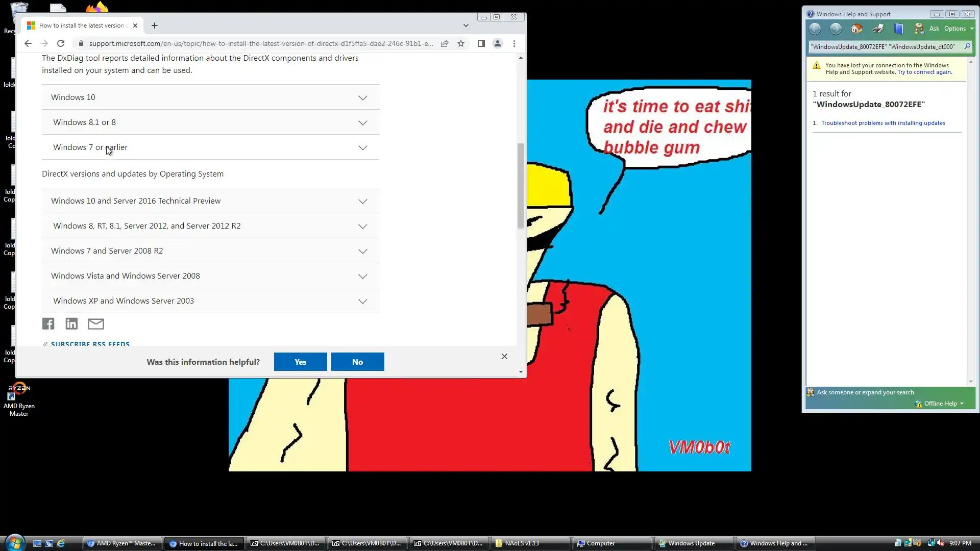Image resolution: width=980 pixels, height=551 pixels.
Task: Expand the Windows 10 section
Action: 210,97
